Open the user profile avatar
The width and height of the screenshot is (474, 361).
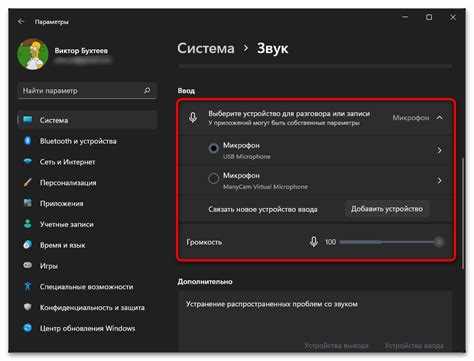[33, 54]
